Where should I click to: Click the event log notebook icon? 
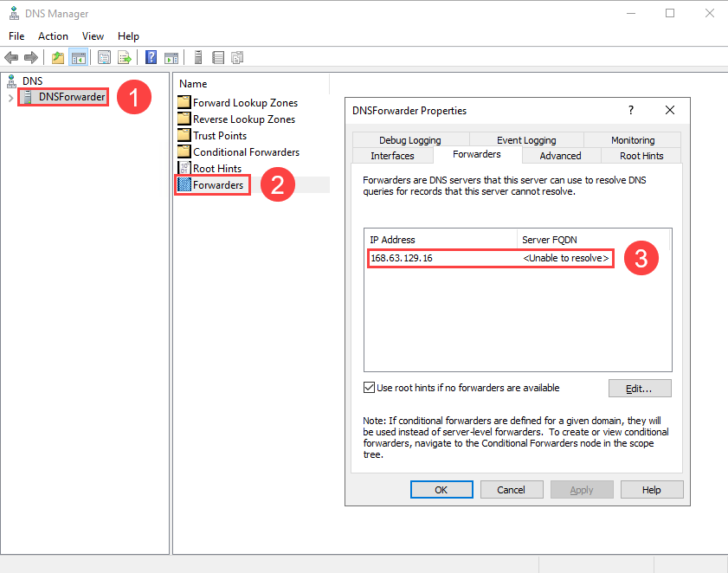(218, 57)
